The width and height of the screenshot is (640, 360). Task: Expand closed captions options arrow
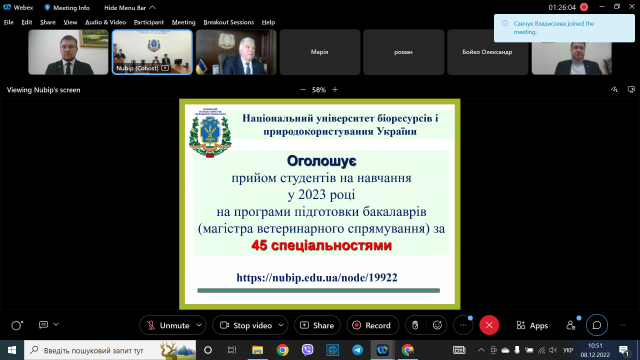[56, 324]
